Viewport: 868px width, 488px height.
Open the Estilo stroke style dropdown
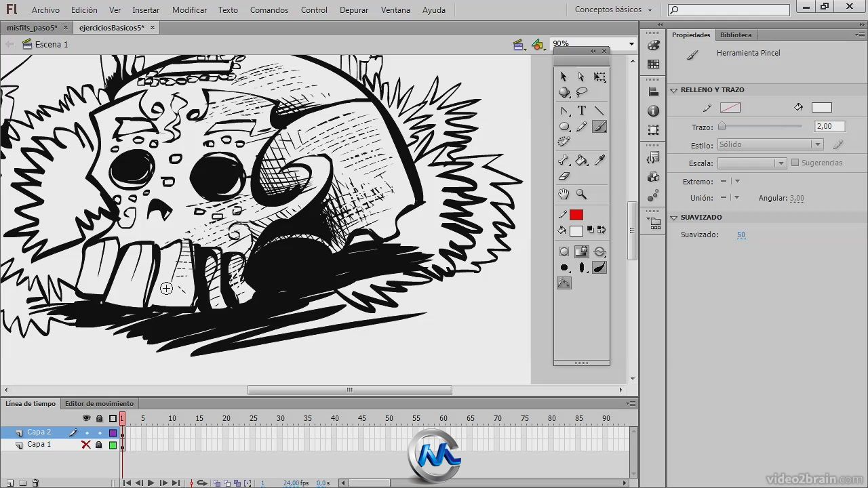(770, 144)
